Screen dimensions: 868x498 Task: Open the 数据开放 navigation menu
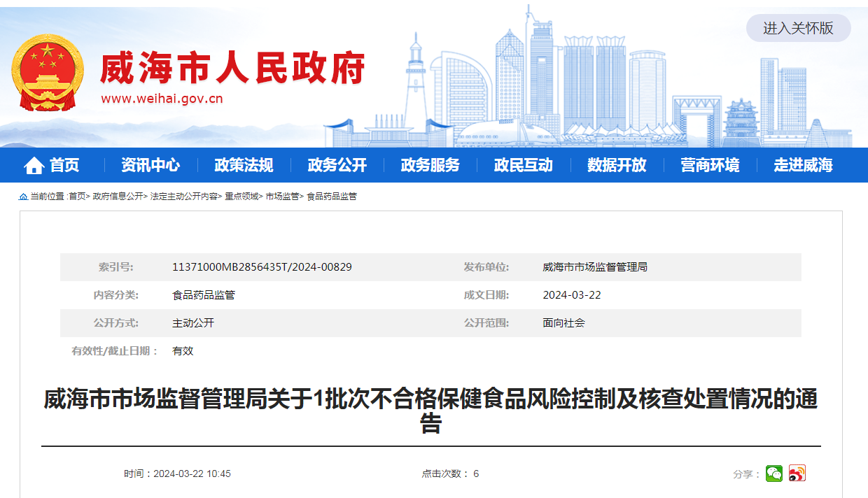616,165
